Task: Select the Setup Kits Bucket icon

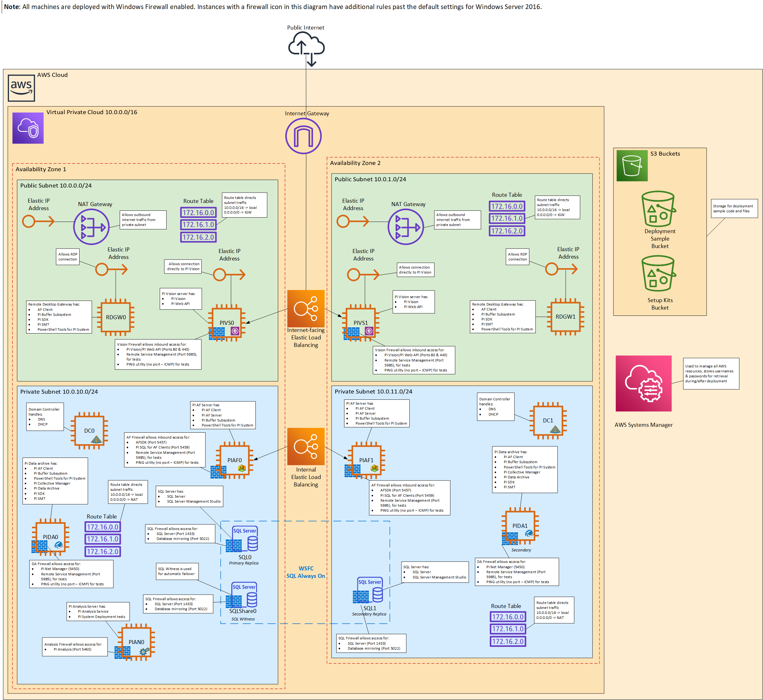Action: click(x=659, y=273)
